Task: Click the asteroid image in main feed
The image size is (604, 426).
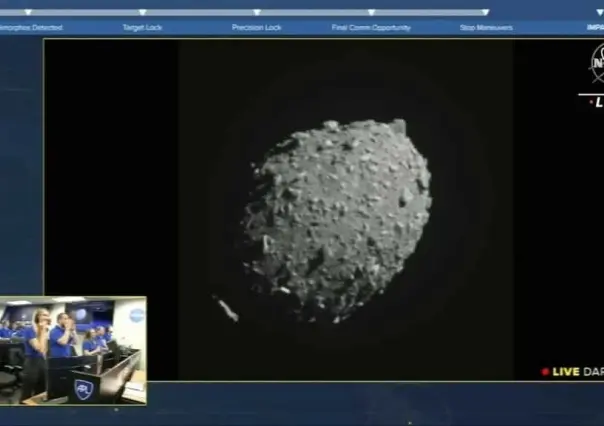Action: point(337,221)
